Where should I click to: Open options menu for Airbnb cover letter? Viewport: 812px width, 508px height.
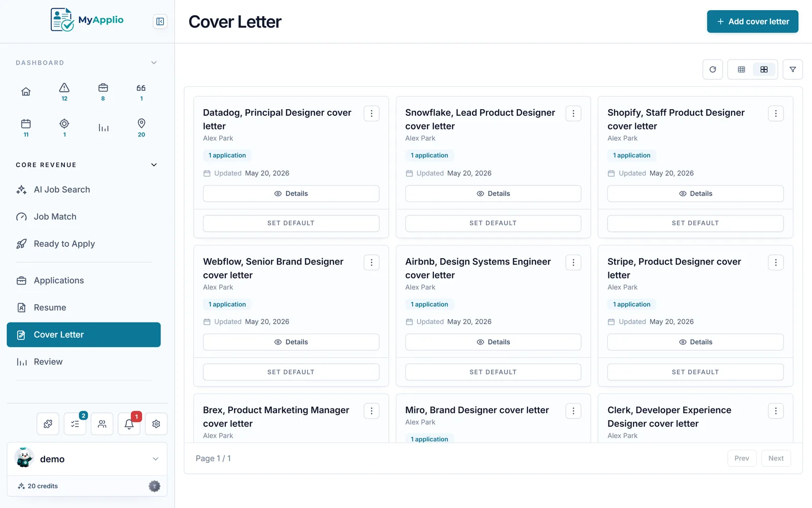[573, 262]
